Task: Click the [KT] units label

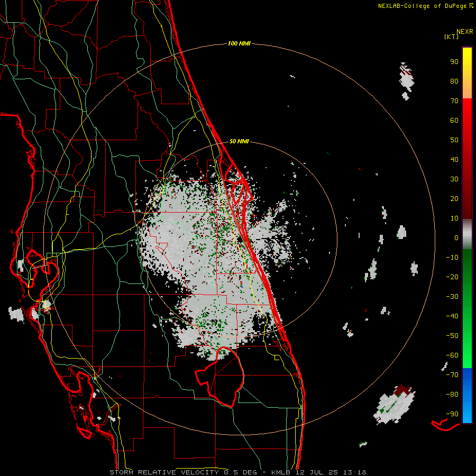Action: [x=451, y=36]
